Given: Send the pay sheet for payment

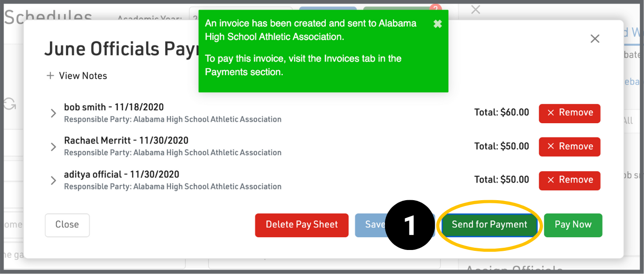Looking at the screenshot, I should [x=489, y=225].
